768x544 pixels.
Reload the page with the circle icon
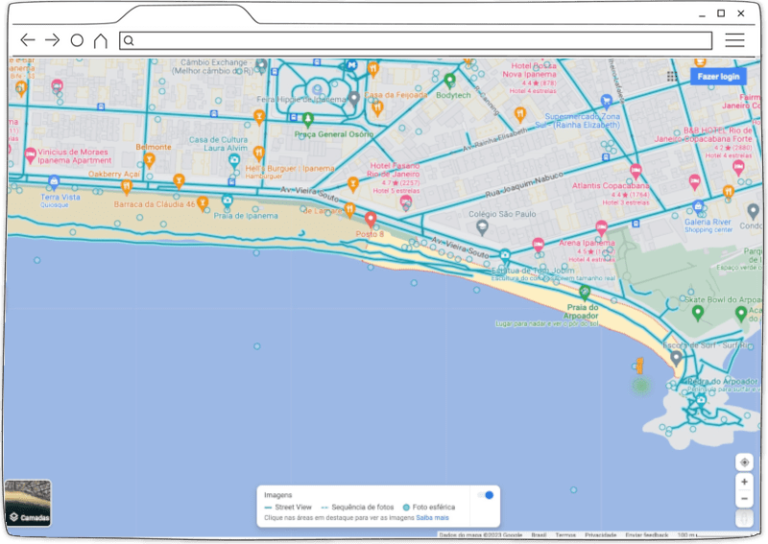[77, 40]
